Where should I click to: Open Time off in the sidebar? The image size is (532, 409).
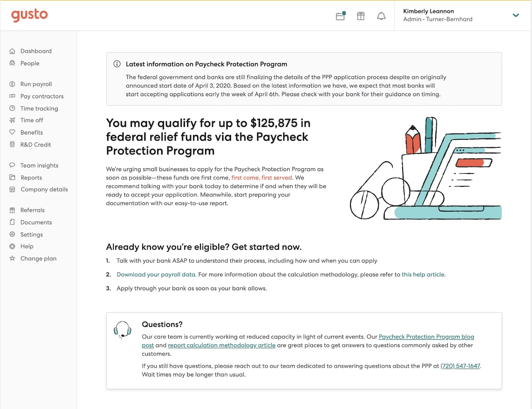32,120
